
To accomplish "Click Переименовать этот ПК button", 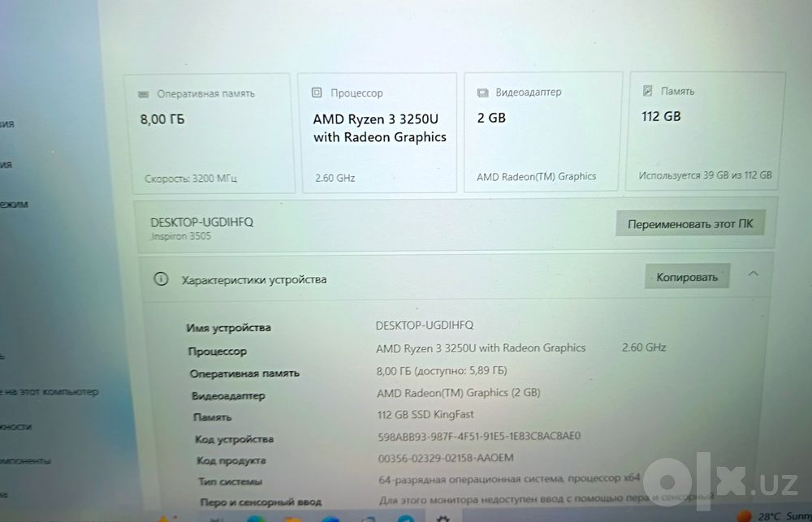I will point(689,224).
